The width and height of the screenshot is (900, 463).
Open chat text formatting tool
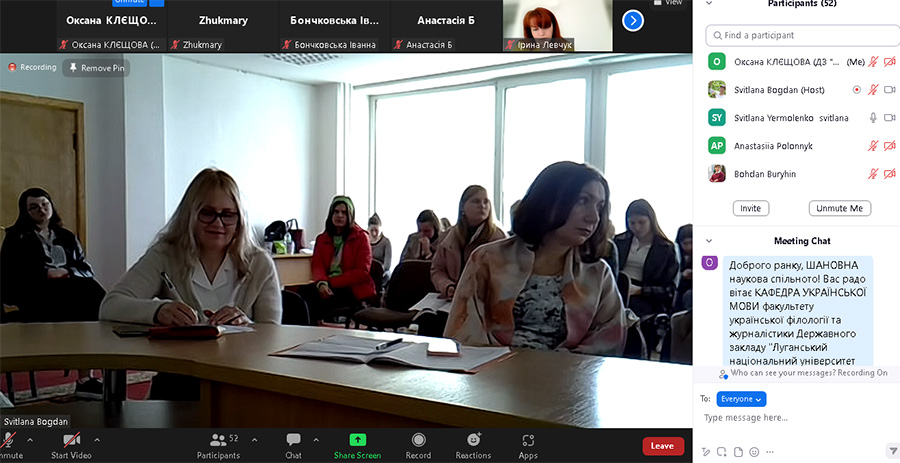pos(706,452)
